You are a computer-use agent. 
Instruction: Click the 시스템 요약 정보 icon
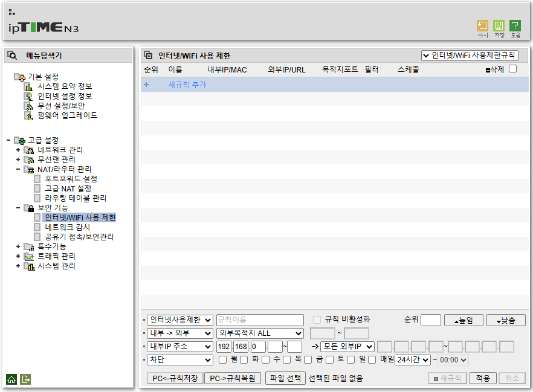click(28, 87)
